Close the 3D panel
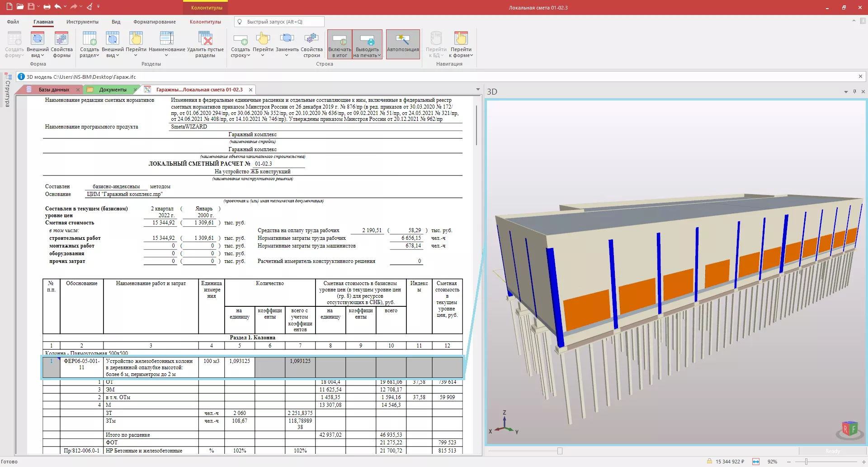This screenshot has height=467, width=868. (x=863, y=91)
